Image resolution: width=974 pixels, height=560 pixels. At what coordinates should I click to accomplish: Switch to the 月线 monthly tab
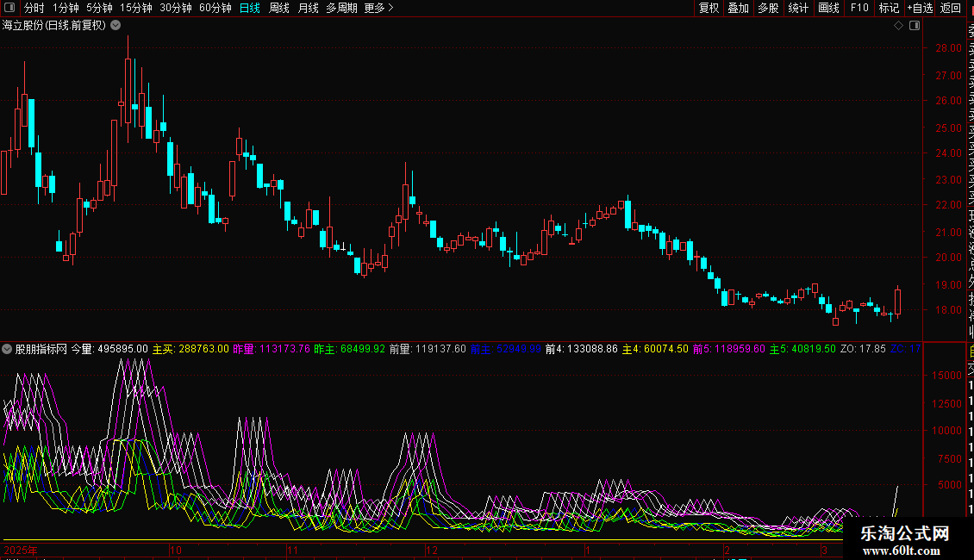tap(308, 8)
